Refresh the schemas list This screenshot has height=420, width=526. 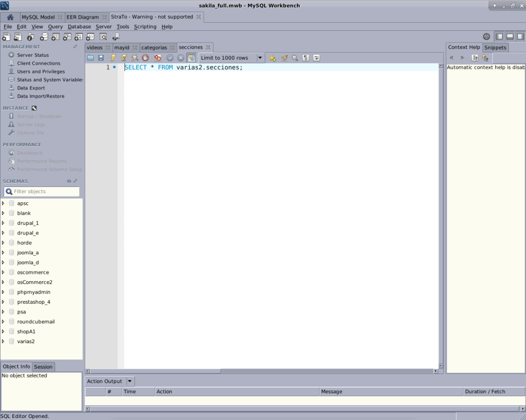tap(69, 181)
